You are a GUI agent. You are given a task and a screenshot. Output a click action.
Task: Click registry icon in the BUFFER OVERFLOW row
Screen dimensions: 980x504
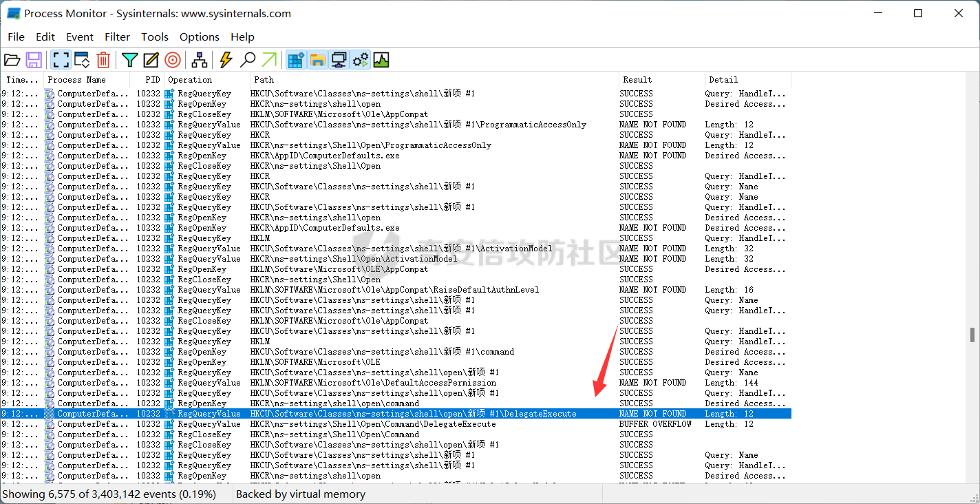169,424
